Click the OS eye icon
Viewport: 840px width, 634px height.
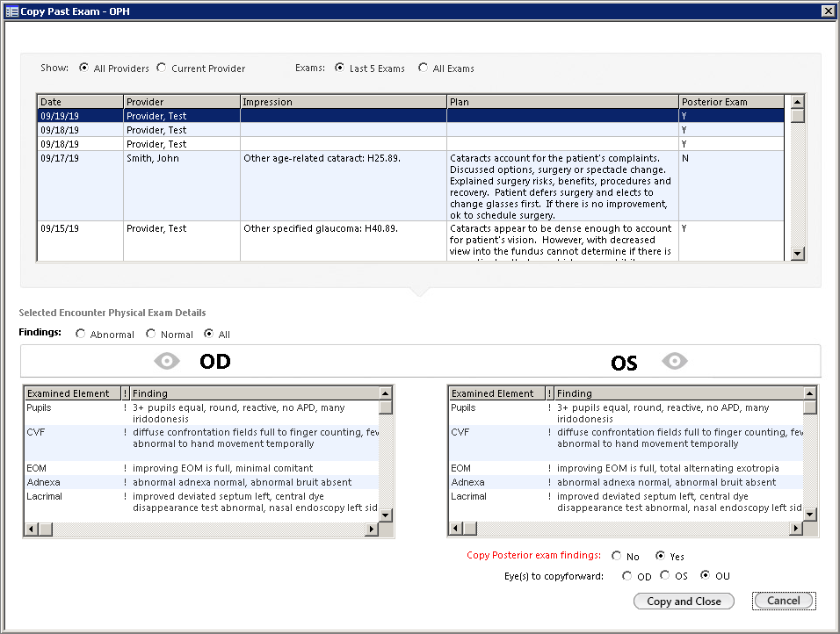pos(675,362)
